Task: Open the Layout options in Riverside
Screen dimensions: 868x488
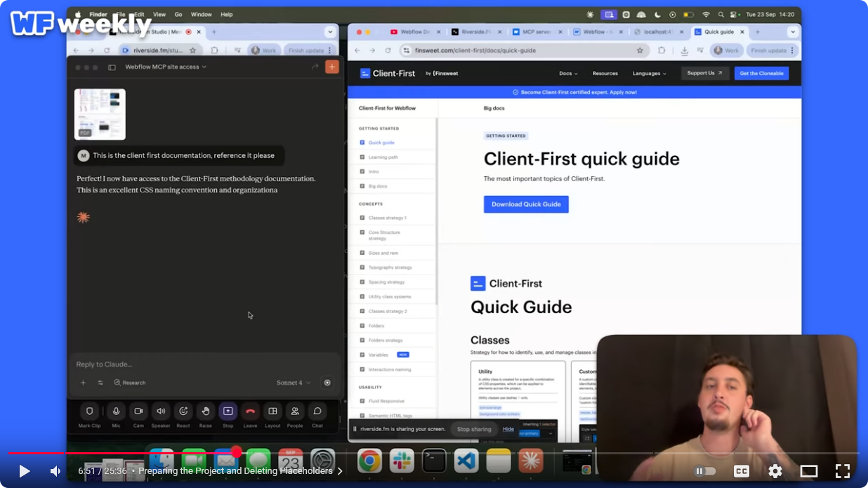Action: [272, 411]
